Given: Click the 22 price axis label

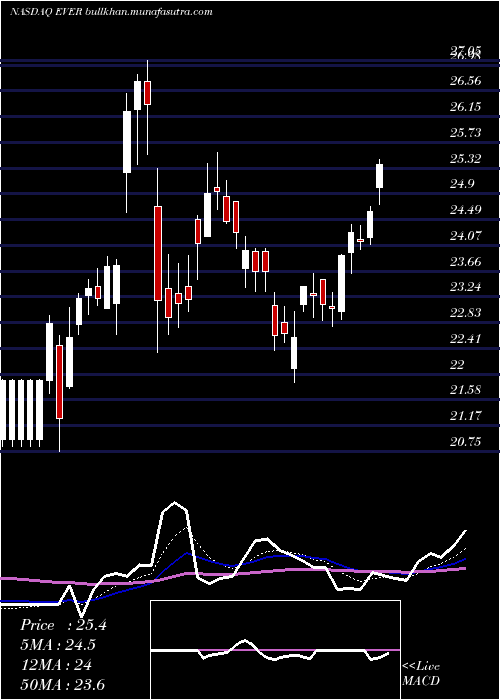Looking at the screenshot, I should point(457,365).
